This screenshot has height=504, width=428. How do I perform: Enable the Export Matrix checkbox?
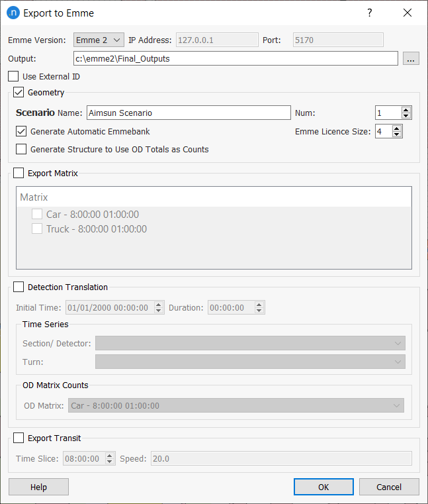point(19,174)
